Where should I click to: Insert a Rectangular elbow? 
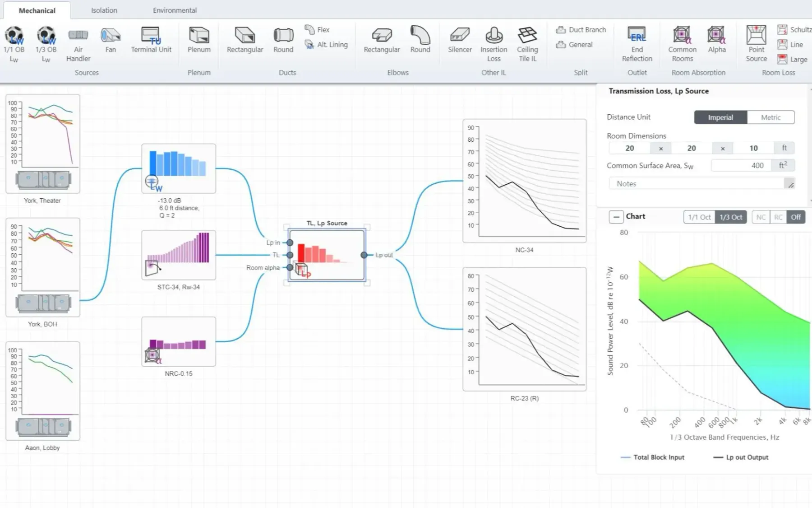pos(382,41)
